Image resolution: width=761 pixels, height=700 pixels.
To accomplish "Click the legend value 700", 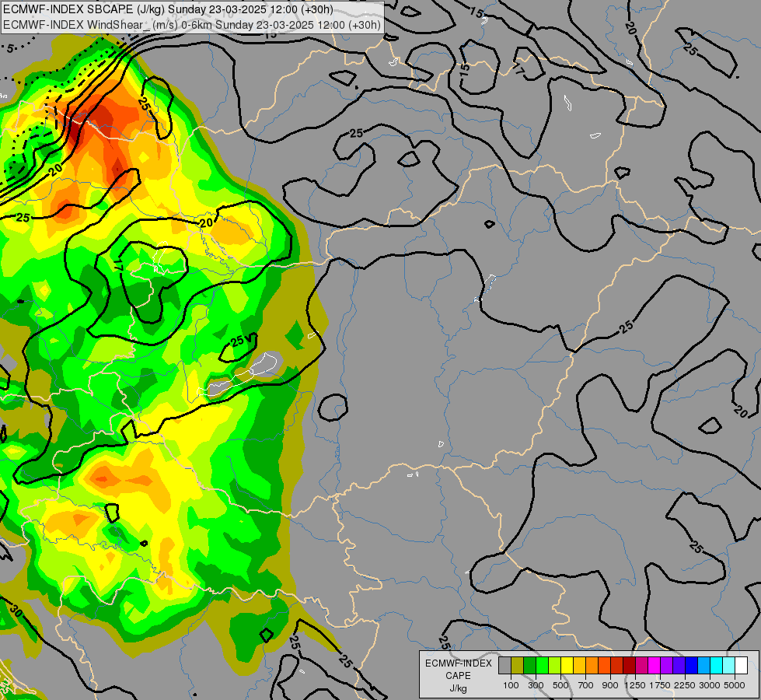I will pos(586,685).
